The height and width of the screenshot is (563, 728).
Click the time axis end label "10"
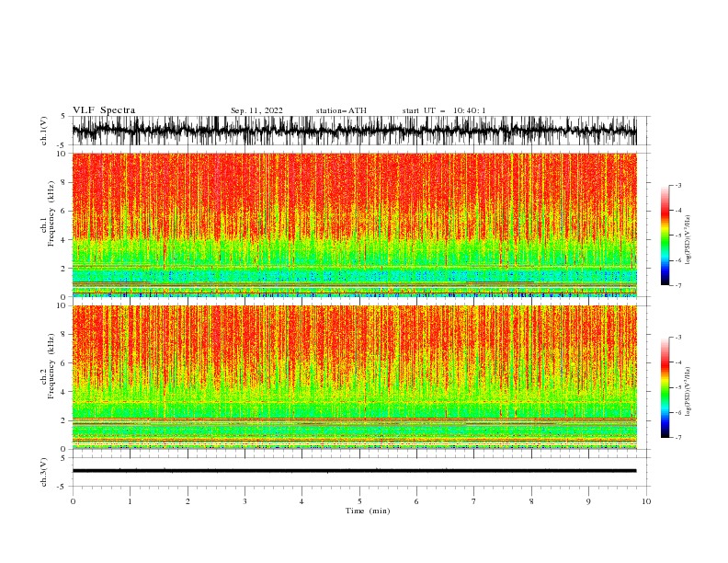[x=646, y=501]
